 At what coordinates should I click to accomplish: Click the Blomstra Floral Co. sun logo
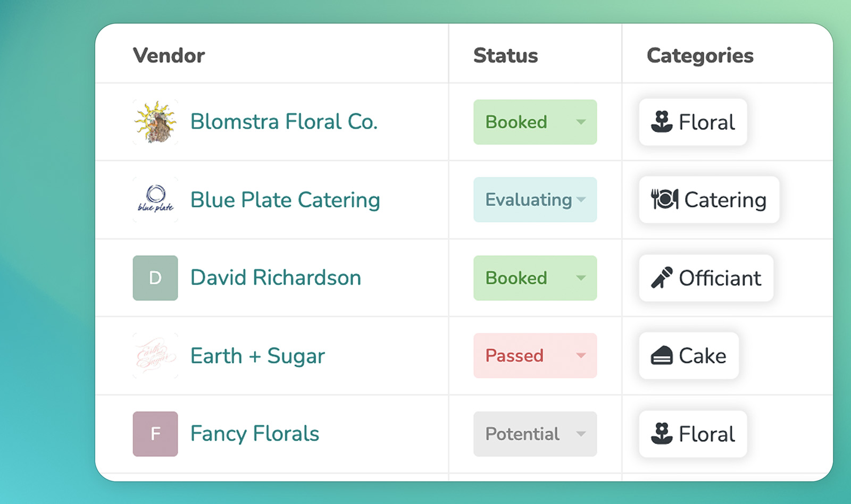coord(155,122)
